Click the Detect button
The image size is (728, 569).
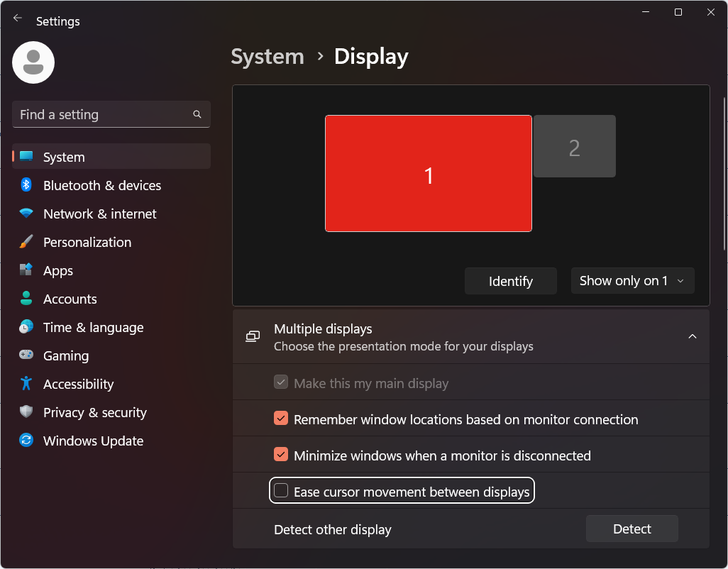pos(632,529)
